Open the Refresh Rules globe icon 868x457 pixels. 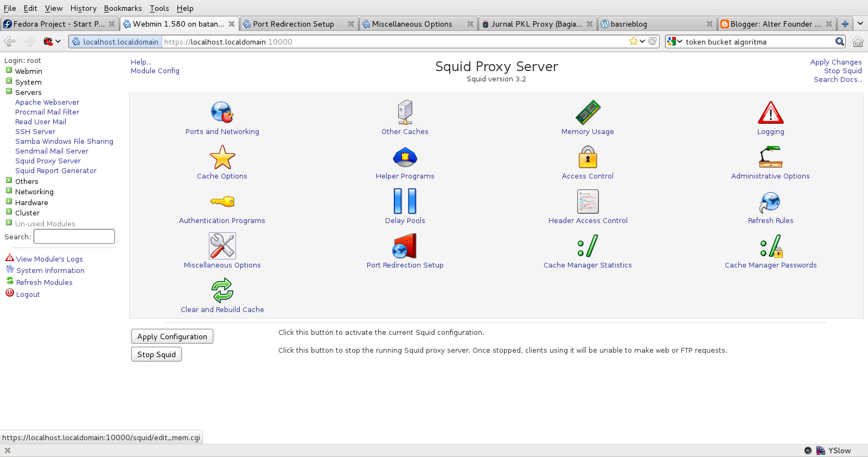click(770, 202)
